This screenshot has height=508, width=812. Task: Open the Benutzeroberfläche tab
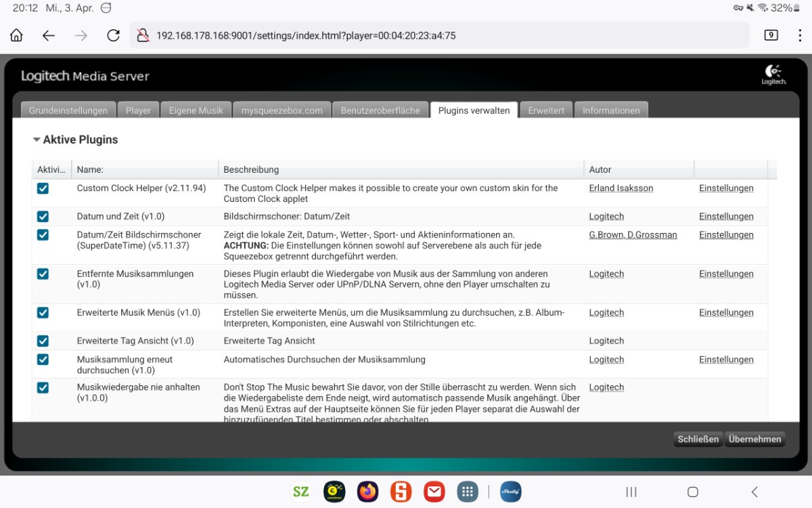click(x=380, y=110)
